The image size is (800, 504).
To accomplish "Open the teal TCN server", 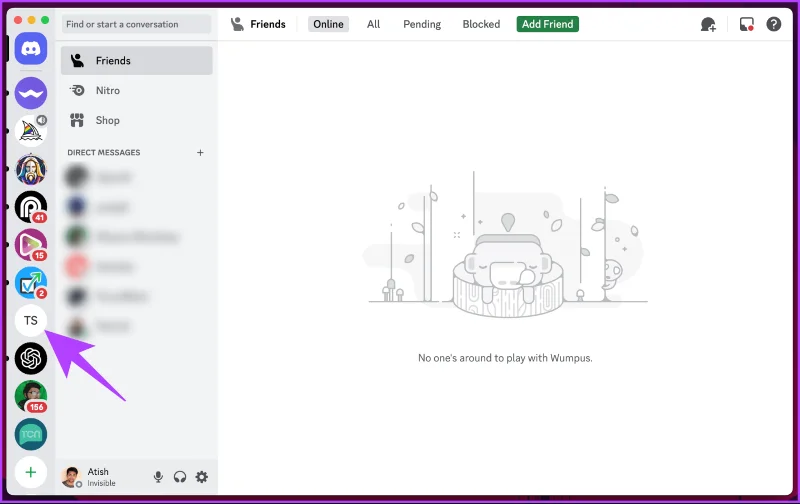I will click(31, 434).
